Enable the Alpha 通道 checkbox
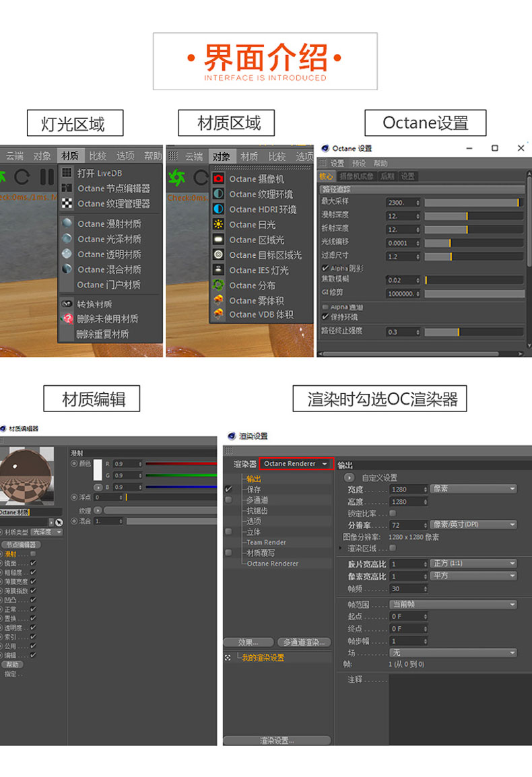 click(325, 307)
